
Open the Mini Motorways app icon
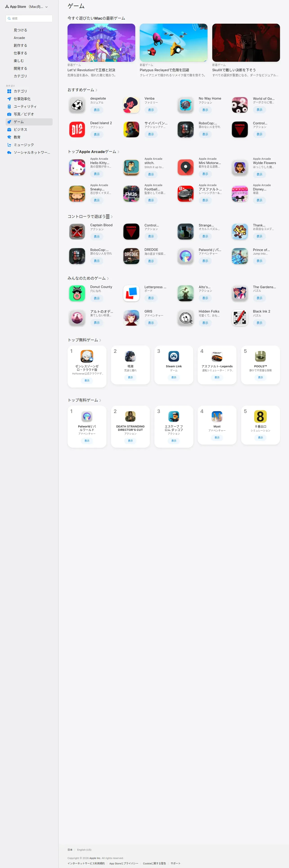click(x=185, y=167)
